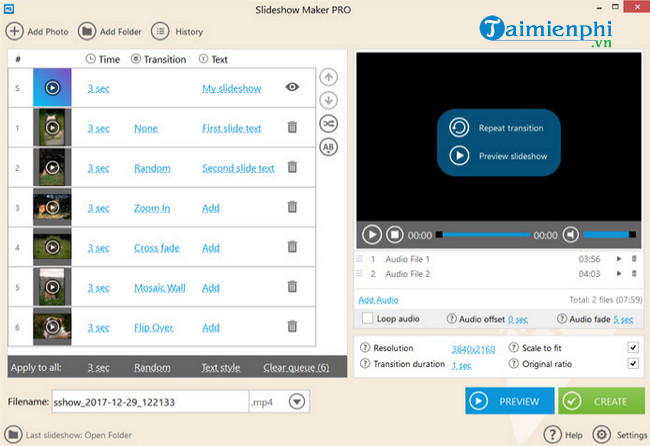Viewport: 650px width, 446px height.
Task: Click the Repeat transition icon in preview
Action: click(459, 128)
